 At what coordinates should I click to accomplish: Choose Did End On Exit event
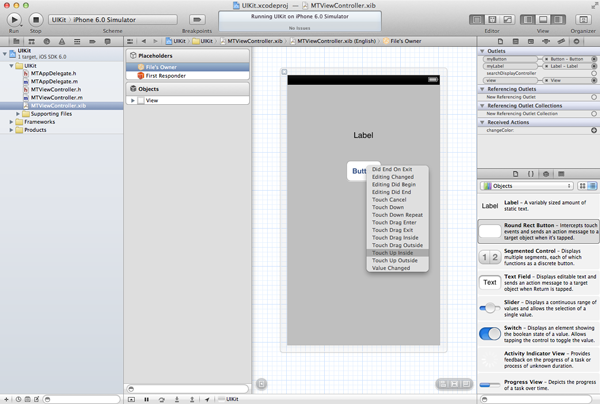point(398,169)
